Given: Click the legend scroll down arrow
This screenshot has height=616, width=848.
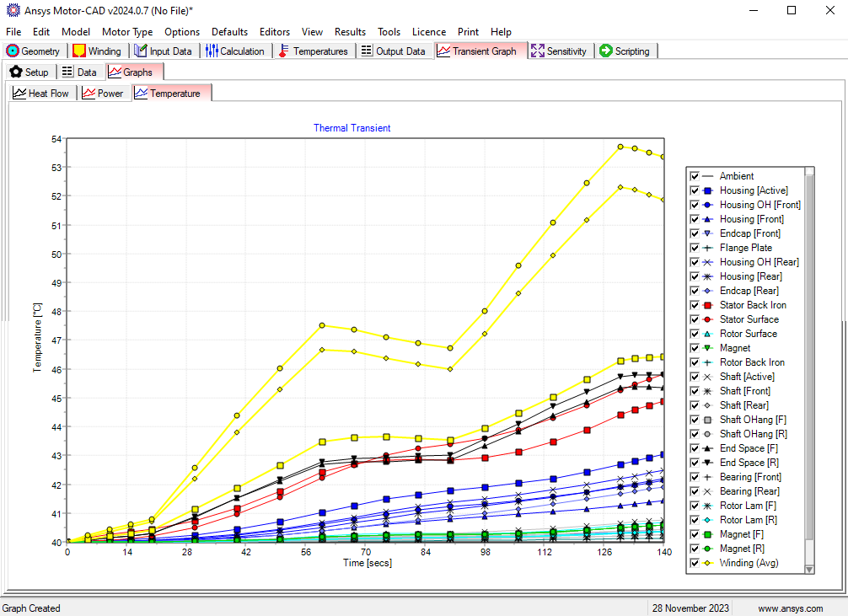Looking at the screenshot, I should pyautogui.click(x=809, y=570).
